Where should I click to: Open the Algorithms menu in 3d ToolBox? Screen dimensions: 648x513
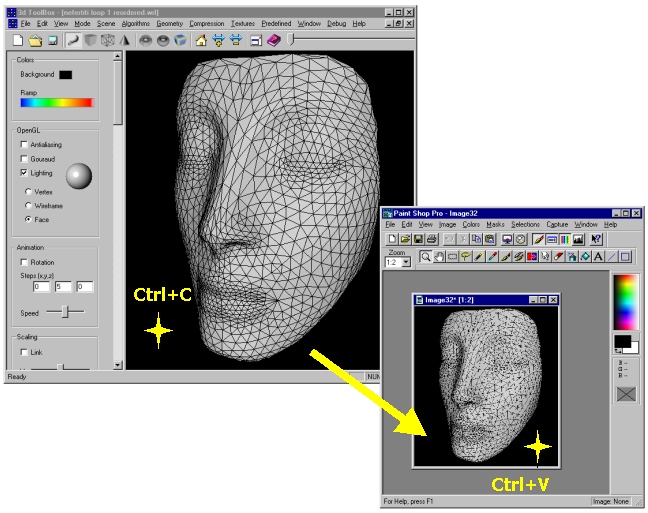(138, 22)
